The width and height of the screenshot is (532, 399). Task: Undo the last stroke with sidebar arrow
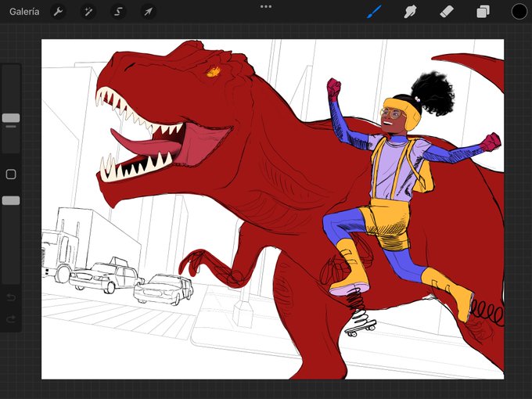tap(11, 298)
